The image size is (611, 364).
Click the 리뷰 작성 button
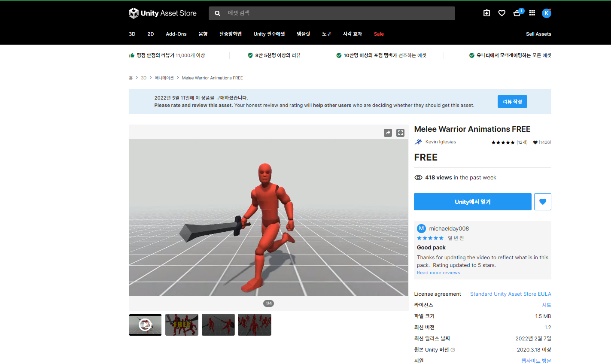point(512,102)
